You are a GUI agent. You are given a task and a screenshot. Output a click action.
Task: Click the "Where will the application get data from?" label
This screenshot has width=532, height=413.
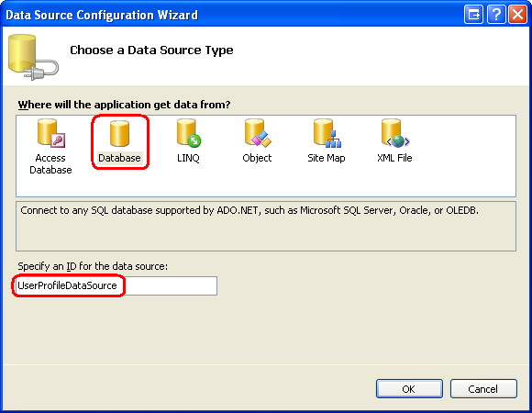(x=124, y=105)
